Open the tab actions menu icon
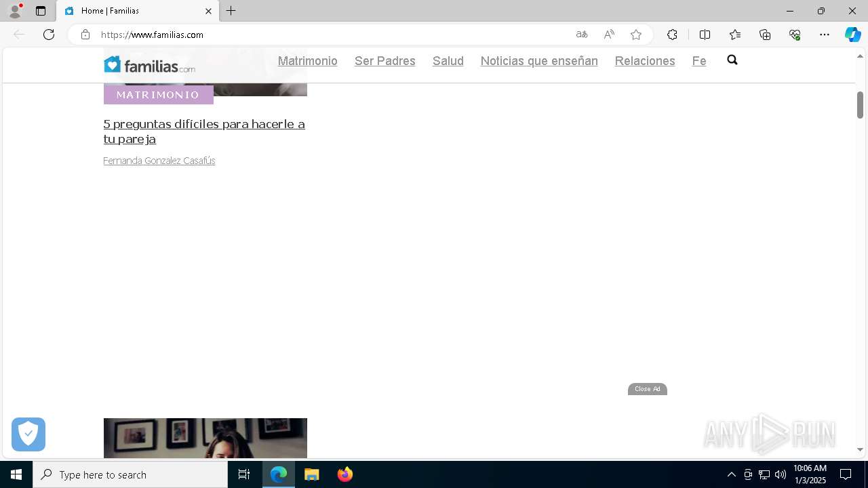The image size is (868, 488). (x=41, y=11)
